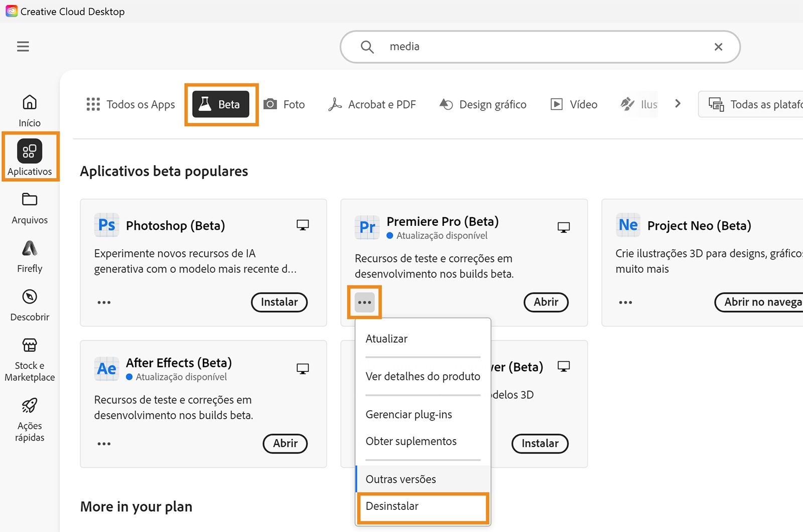Choose Atualizar from the context menu
Screen dimensions: 803x532
point(423,339)
